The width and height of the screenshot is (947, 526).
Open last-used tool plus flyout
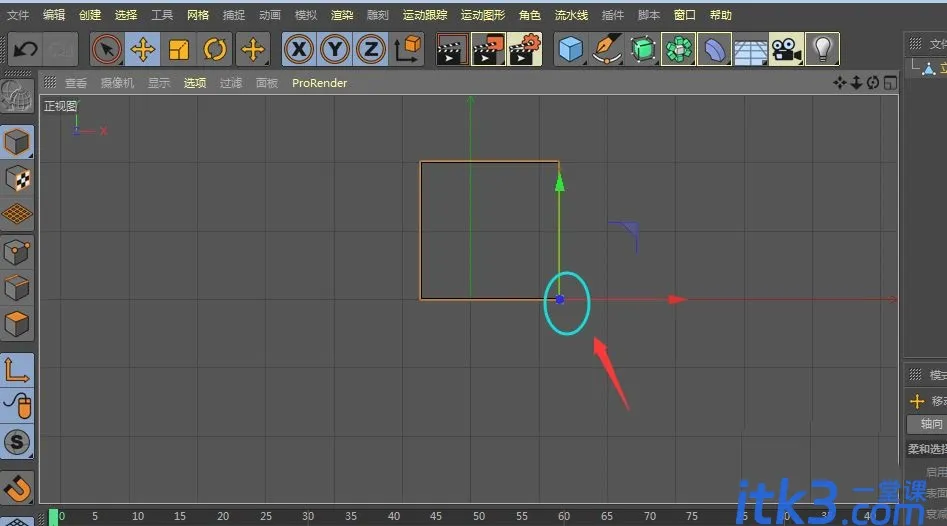pyautogui.click(x=252, y=50)
